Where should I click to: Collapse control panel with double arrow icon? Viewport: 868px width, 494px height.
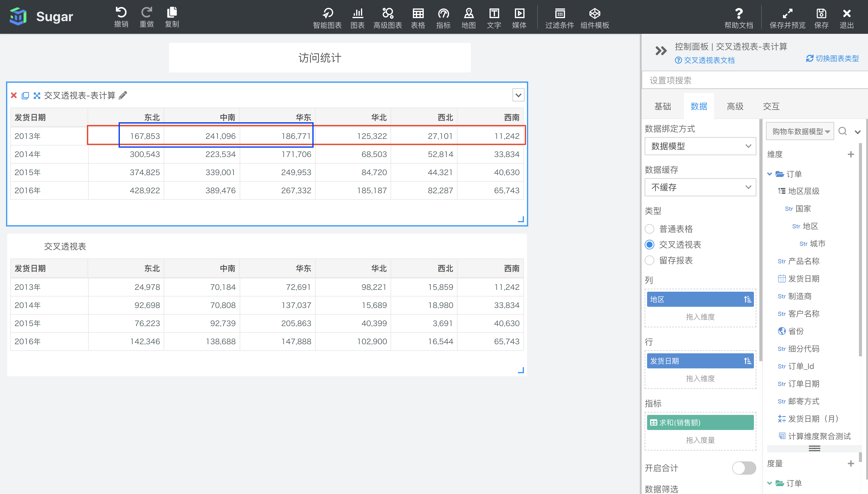tap(661, 51)
